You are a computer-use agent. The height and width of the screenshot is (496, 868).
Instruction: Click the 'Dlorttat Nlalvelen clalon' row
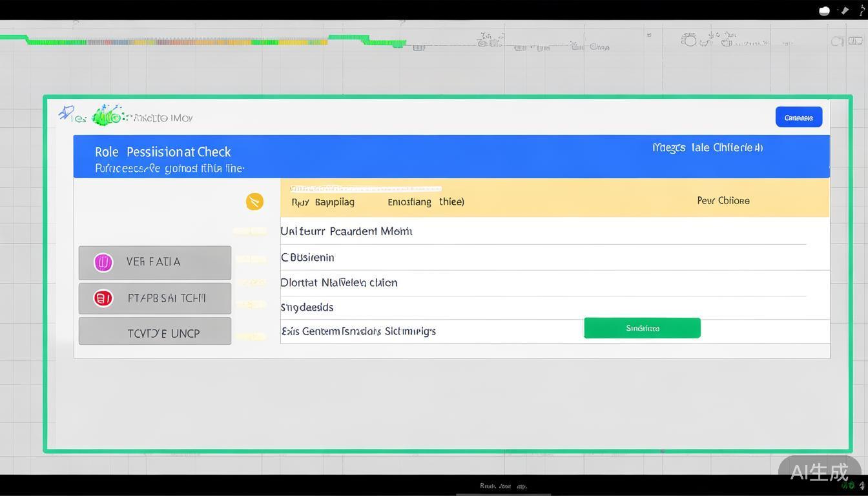click(x=339, y=283)
